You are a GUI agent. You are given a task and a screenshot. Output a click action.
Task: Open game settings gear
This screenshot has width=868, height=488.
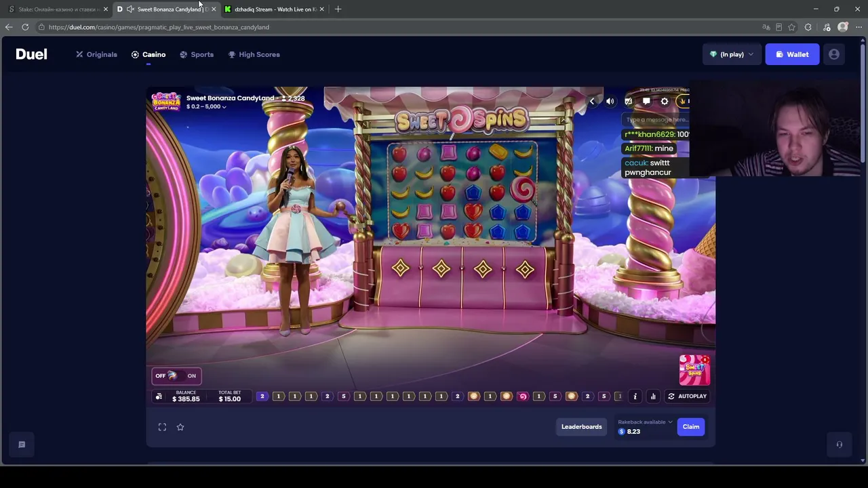click(x=665, y=102)
